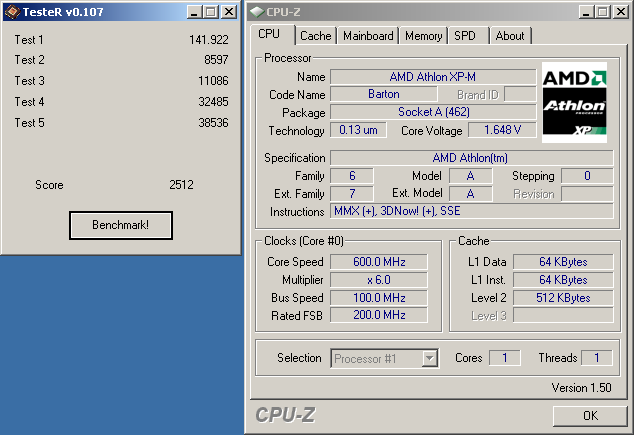
Task: Click the Test 1 result 141.922
Action: pos(209,40)
